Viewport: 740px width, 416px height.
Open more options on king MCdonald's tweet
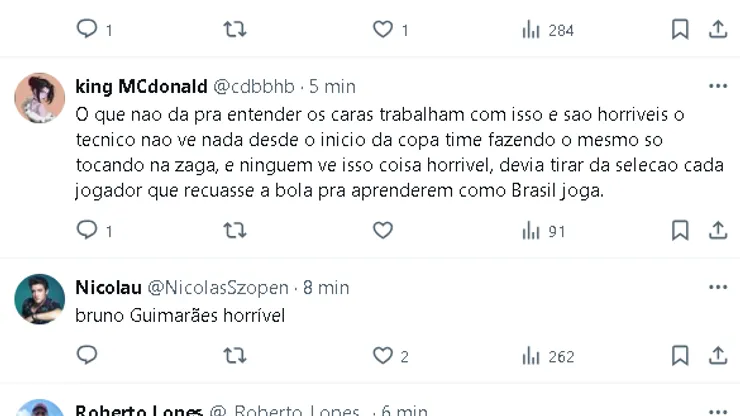(717, 86)
